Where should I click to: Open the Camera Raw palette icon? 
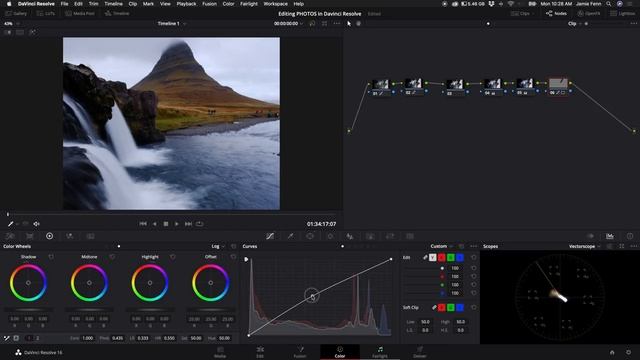click(10, 236)
